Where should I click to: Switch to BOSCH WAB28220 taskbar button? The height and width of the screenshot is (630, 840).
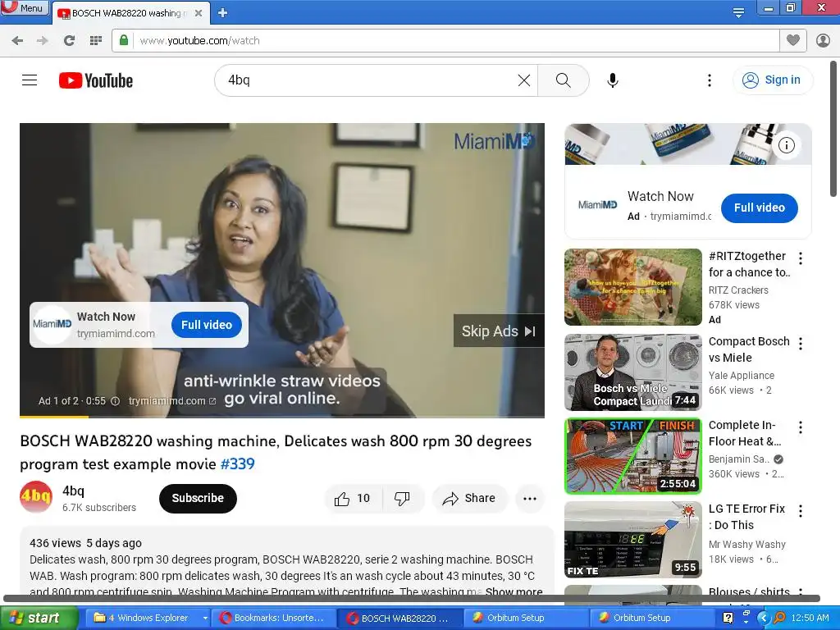tap(399, 618)
